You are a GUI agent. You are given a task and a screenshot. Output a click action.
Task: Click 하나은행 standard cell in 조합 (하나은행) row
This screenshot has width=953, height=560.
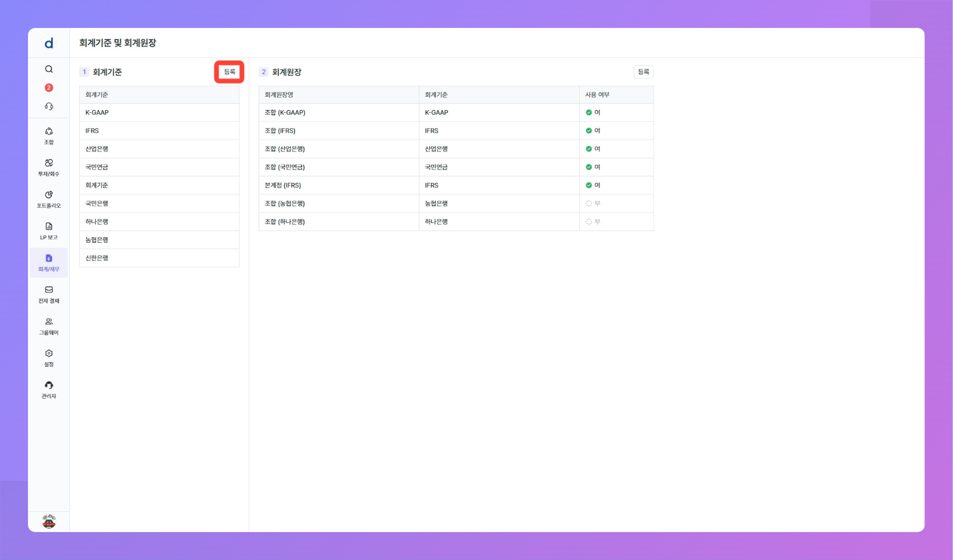pos(499,222)
